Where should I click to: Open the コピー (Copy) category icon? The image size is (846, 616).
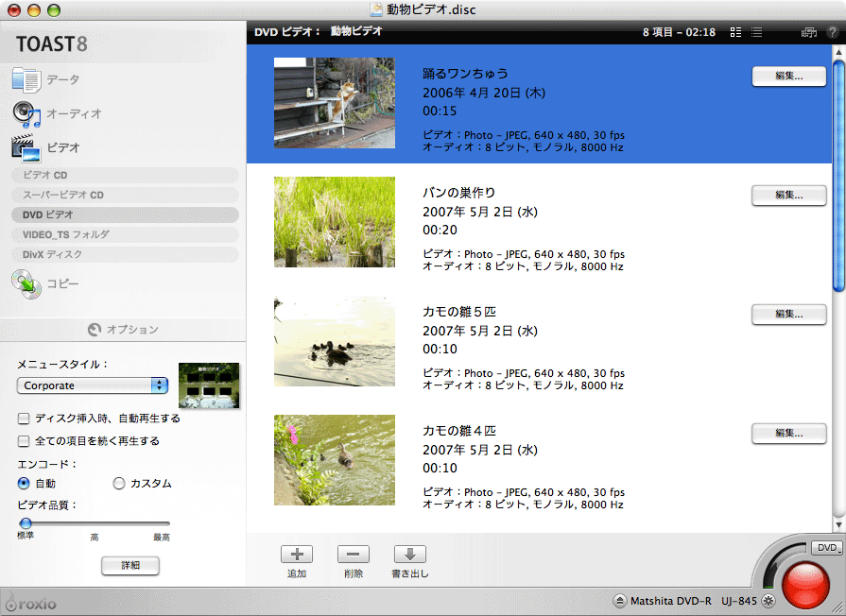point(26,283)
